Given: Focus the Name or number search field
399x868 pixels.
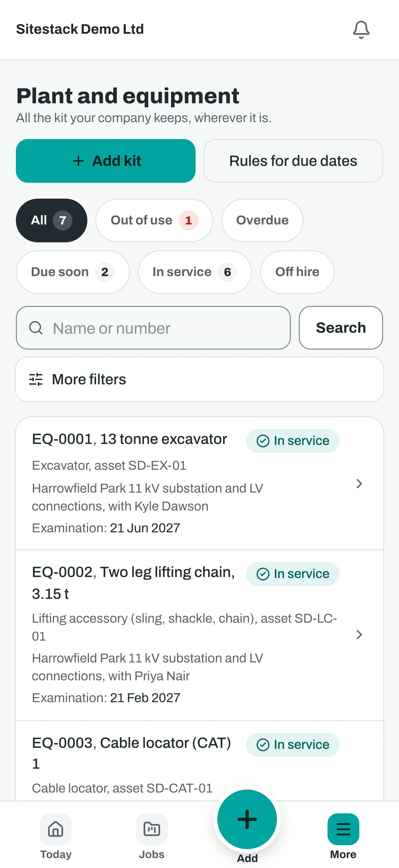Looking at the screenshot, I should (153, 328).
